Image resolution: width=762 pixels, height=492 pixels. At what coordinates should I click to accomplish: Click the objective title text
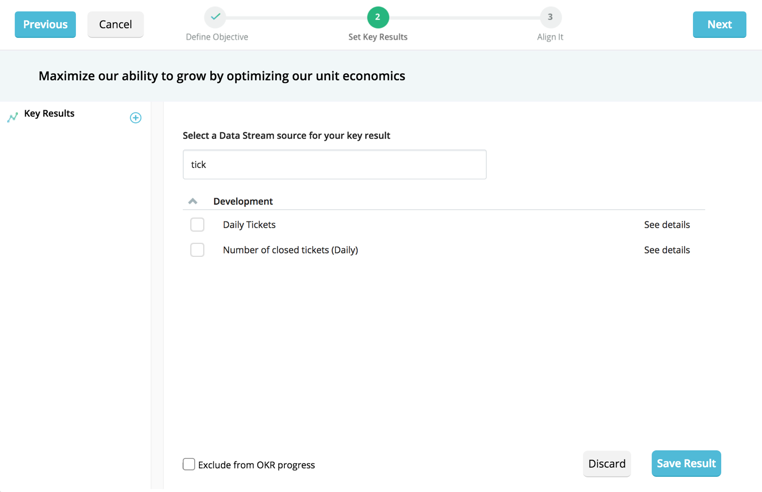222,76
